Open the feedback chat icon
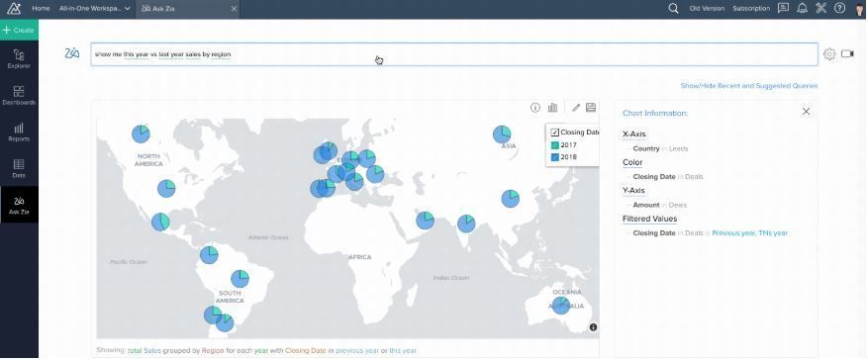 [783, 8]
